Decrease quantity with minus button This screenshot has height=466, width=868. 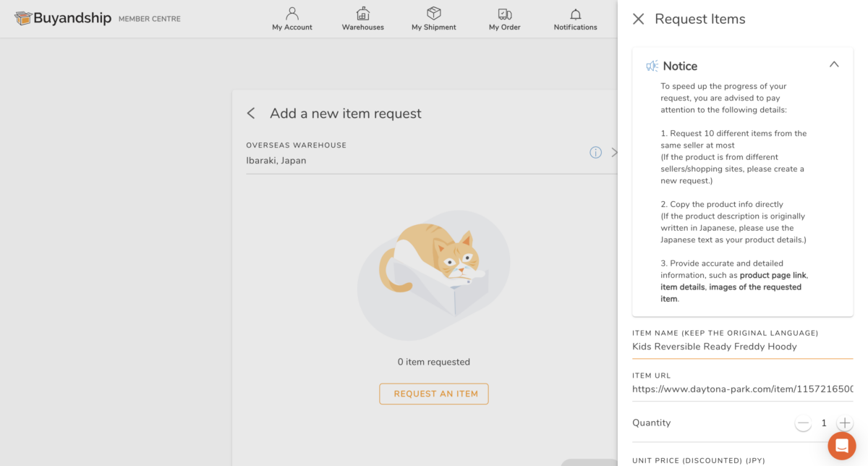tap(803, 423)
